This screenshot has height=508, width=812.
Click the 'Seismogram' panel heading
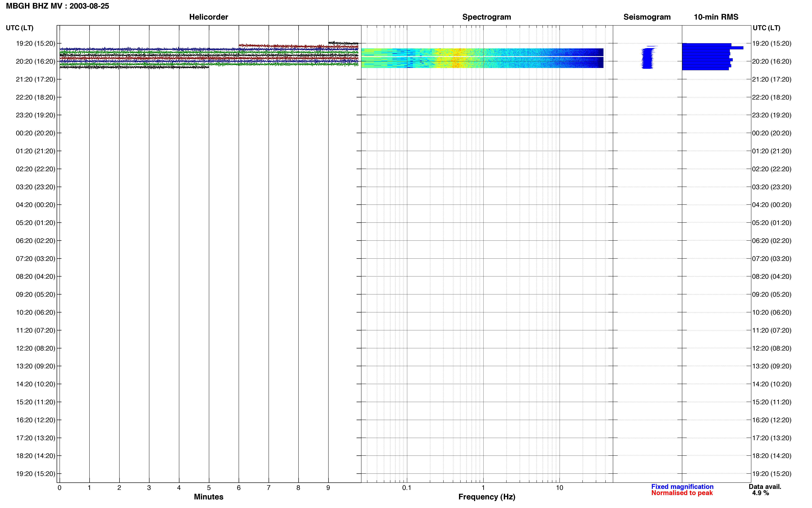[647, 17]
